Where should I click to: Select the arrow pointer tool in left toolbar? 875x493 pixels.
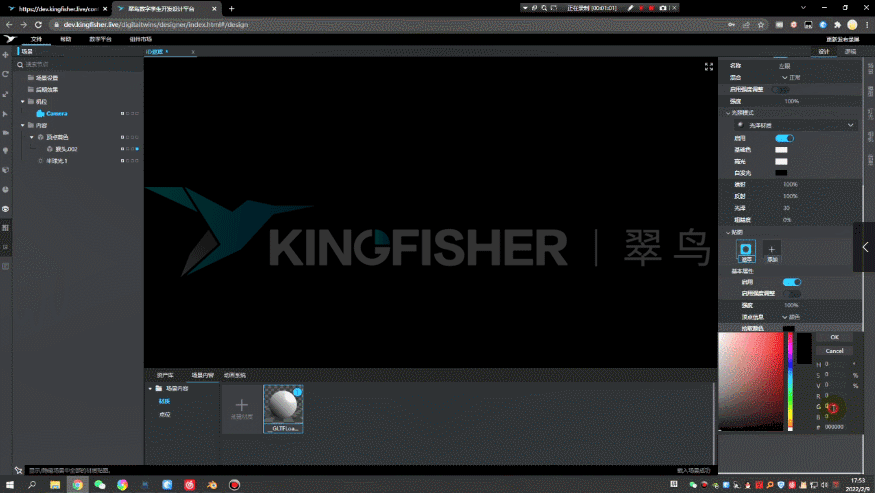[6, 113]
